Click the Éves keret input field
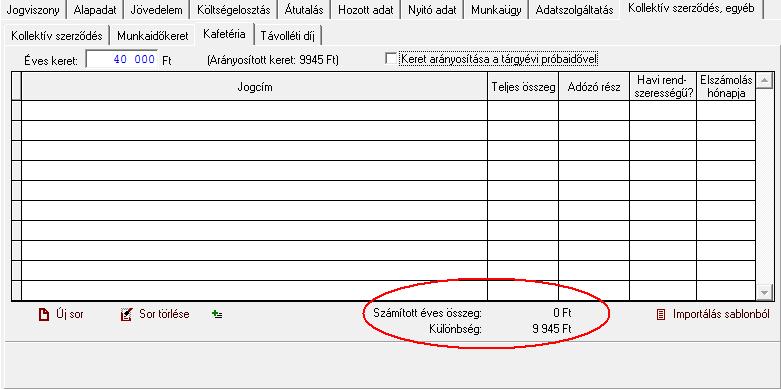The width and height of the screenshot is (781, 389). (123, 59)
